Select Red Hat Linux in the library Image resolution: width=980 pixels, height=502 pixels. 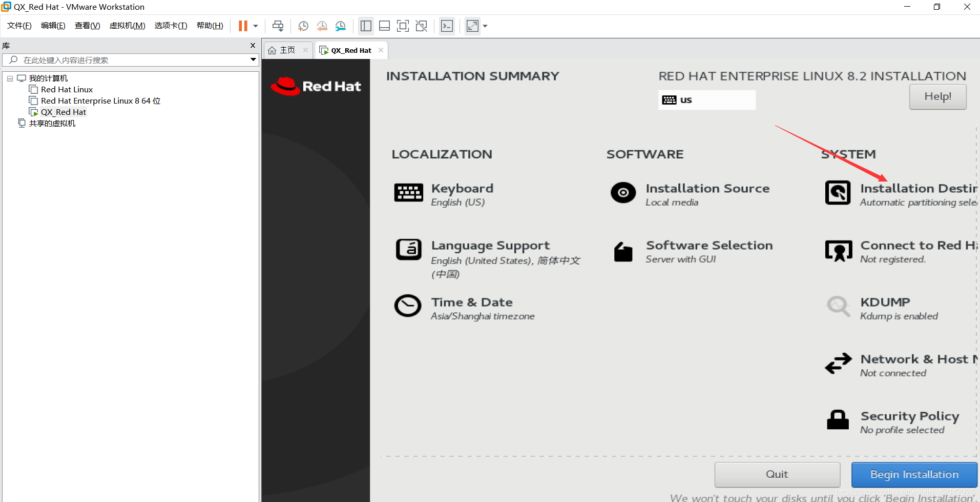(67, 90)
